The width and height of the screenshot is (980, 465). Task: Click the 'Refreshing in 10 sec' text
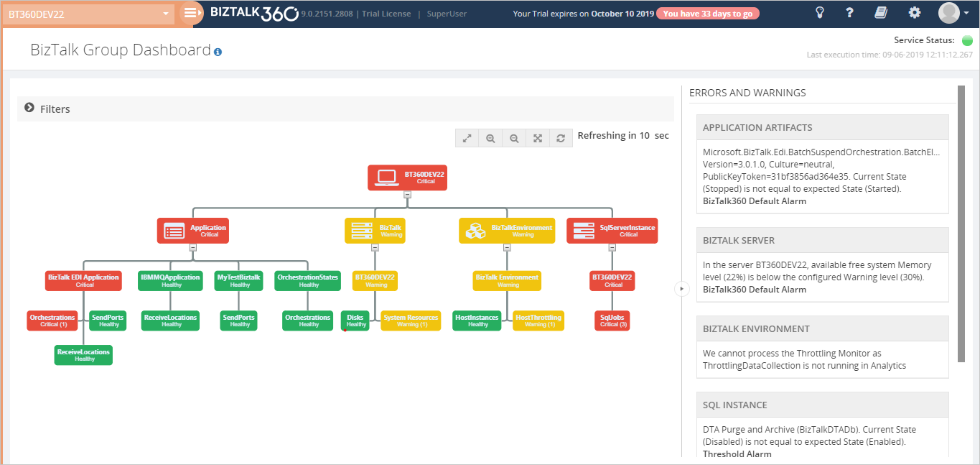click(x=623, y=136)
